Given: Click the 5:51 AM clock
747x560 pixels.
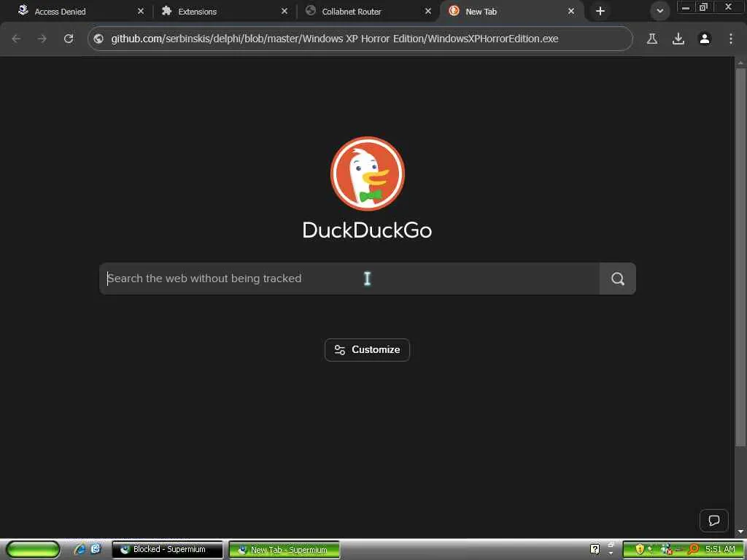Looking at the screenshot, I should (x=720, y=550).
